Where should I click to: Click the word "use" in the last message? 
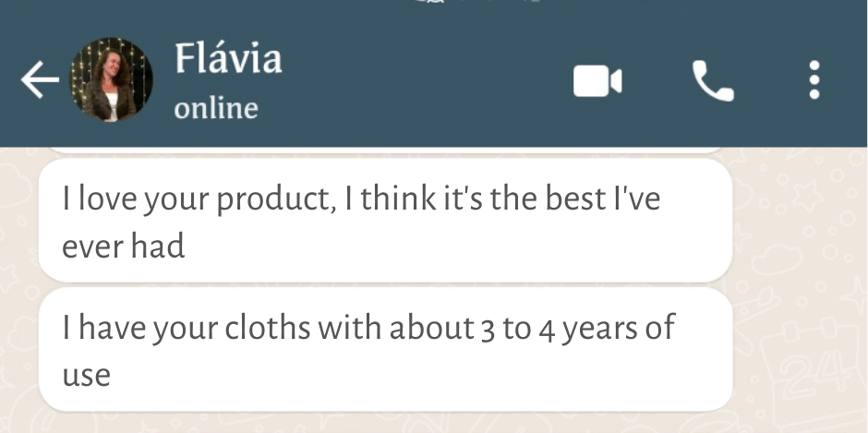pyautogui.click(x=86, y=374)
